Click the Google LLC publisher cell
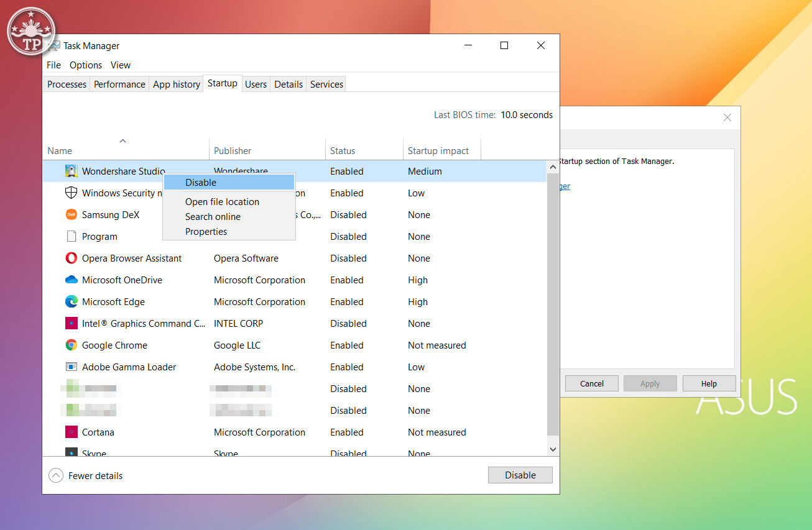Screen dimensions: 812x530 tap(237, 345)
